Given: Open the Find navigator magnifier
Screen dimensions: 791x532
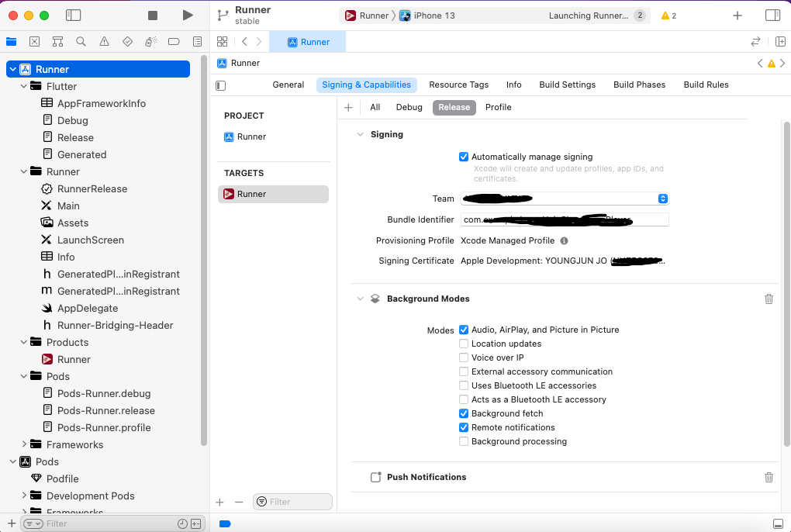Looking at the screenshot, I should click(81, 41).
